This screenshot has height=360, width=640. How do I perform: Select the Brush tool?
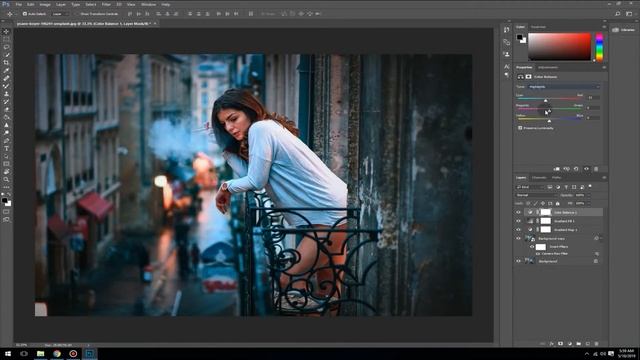(6, 86)
